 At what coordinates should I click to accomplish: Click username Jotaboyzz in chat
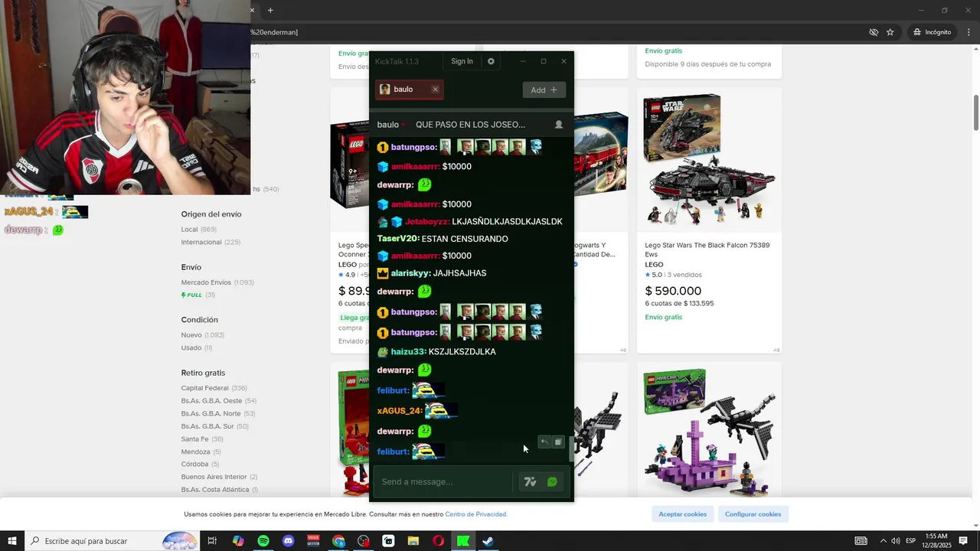(x=426, y=222)
